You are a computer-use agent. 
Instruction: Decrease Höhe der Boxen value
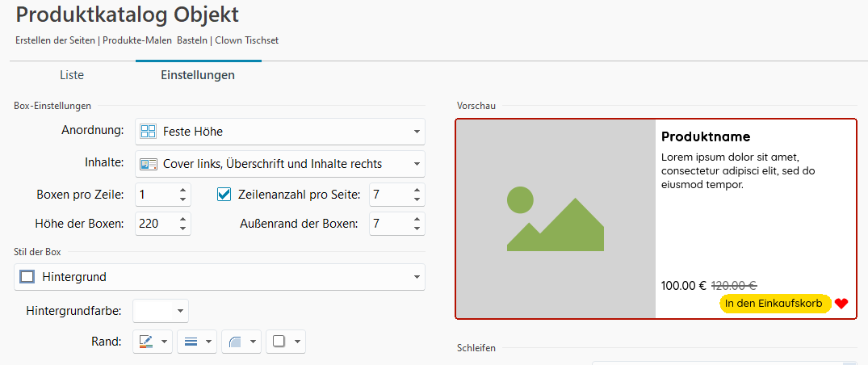pos(183,228)
